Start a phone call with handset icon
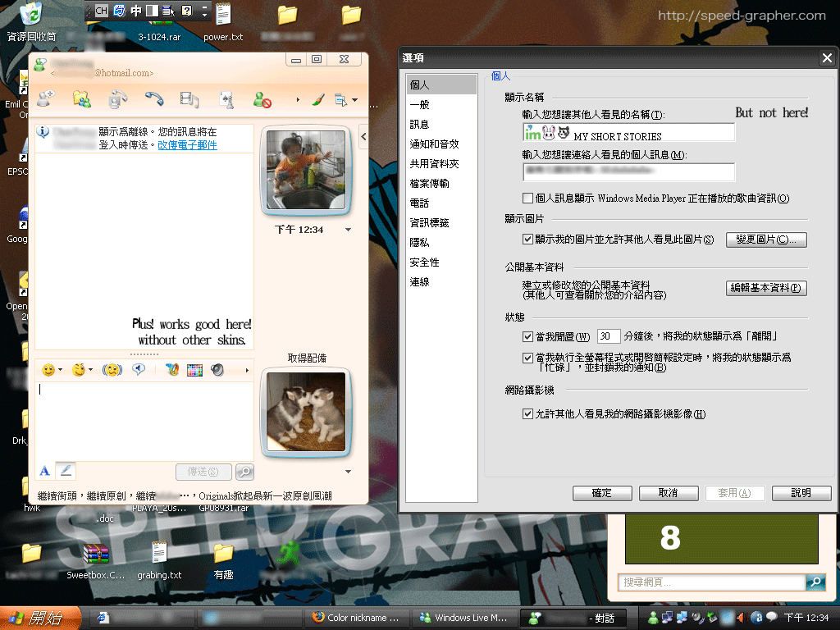 (153, 99)
